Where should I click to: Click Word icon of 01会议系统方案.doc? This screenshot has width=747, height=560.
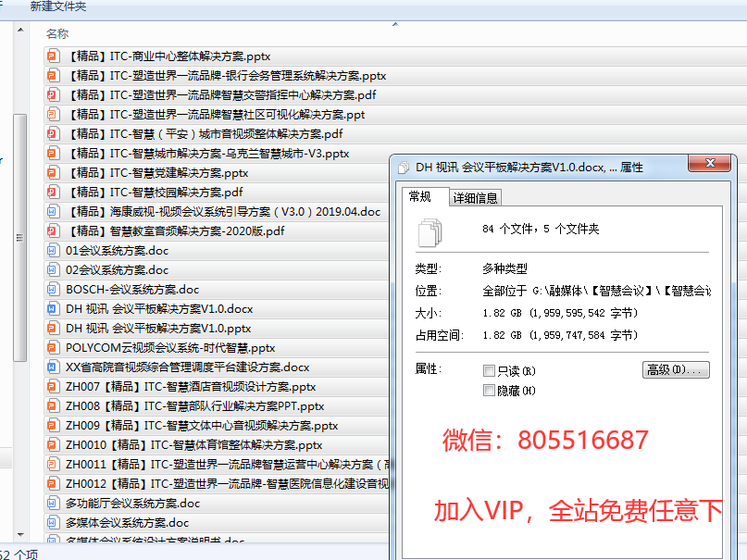point(53,251)
